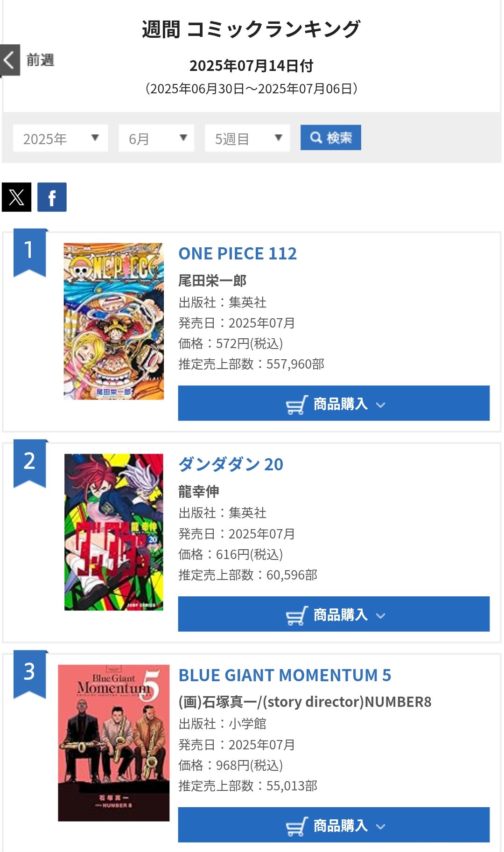This screenshot has width=504, height=852.
Task: View BLUE GIANT MOMENTUM 5 cover image
Action: pyautogui.click(x=114, y=743)
